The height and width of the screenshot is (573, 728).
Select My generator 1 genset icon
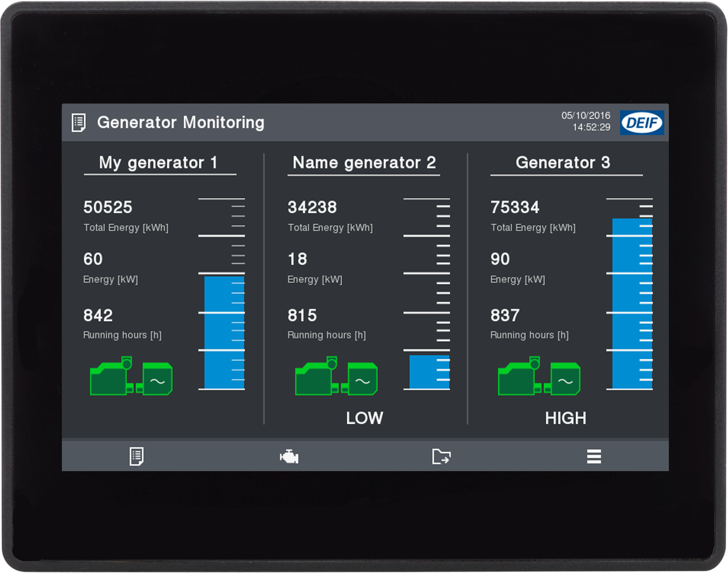point(131,377)
